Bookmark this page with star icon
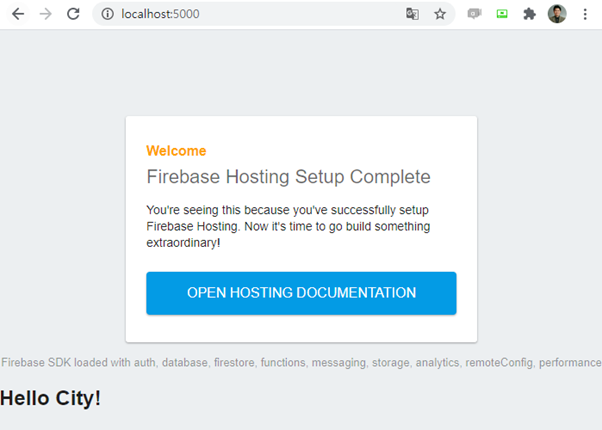This screenshot has height=430, width=602. [440, 14]
